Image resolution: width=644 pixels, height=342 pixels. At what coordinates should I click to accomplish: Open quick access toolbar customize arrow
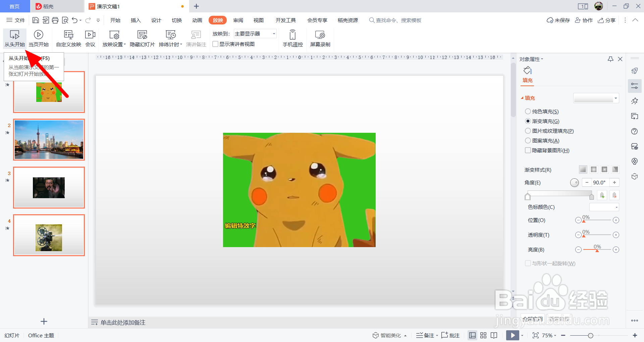pos(98,20)
